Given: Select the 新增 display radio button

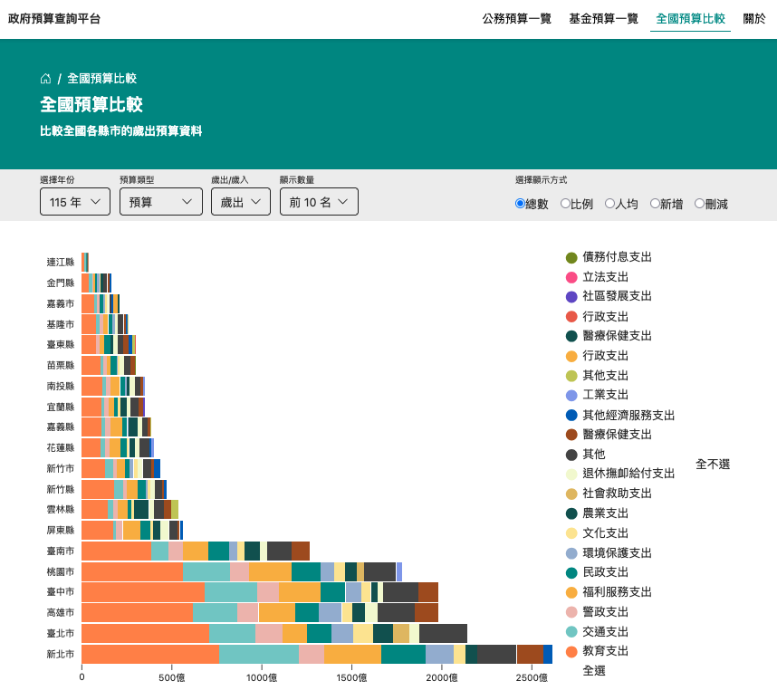Looking at the screenshot, I should (655, 204).
